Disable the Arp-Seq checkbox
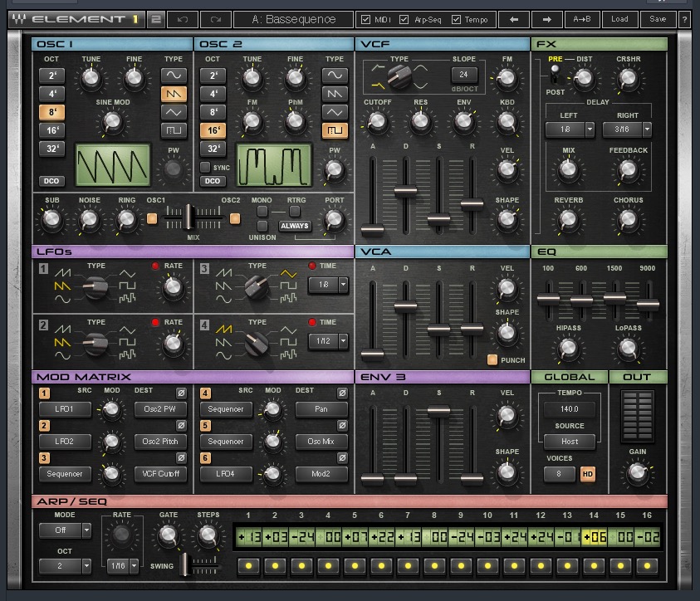Image resolution: width=700 pixels, height=601 pixels. (x=404, y=19)
